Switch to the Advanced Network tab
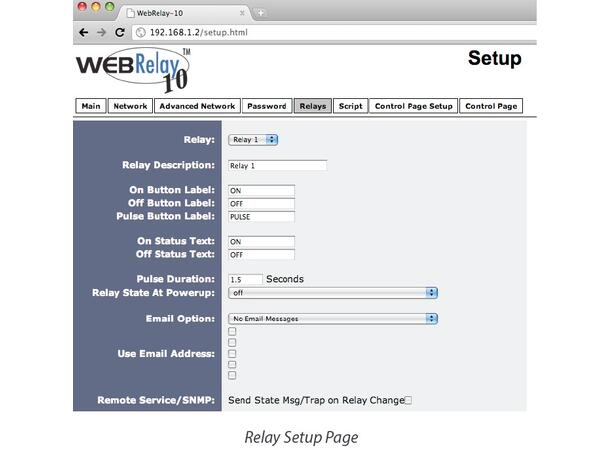Viewport: 610px width, 450px height. click(197, 106)
